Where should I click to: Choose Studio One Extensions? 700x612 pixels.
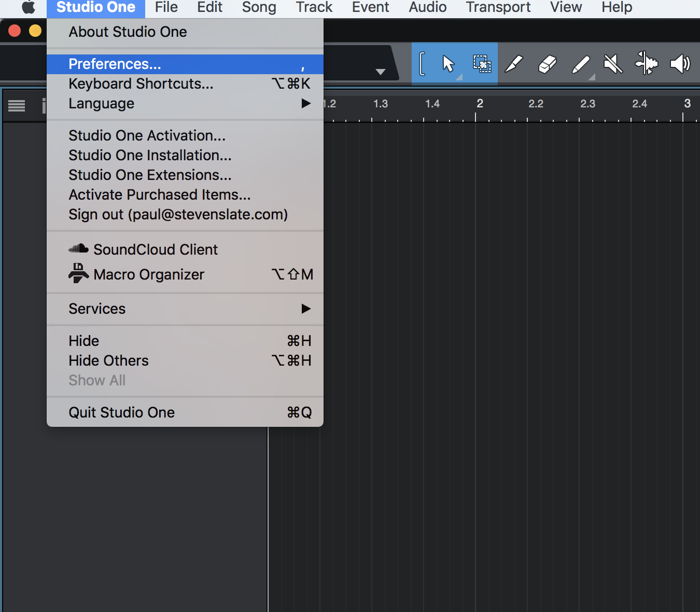pos(185,175)
